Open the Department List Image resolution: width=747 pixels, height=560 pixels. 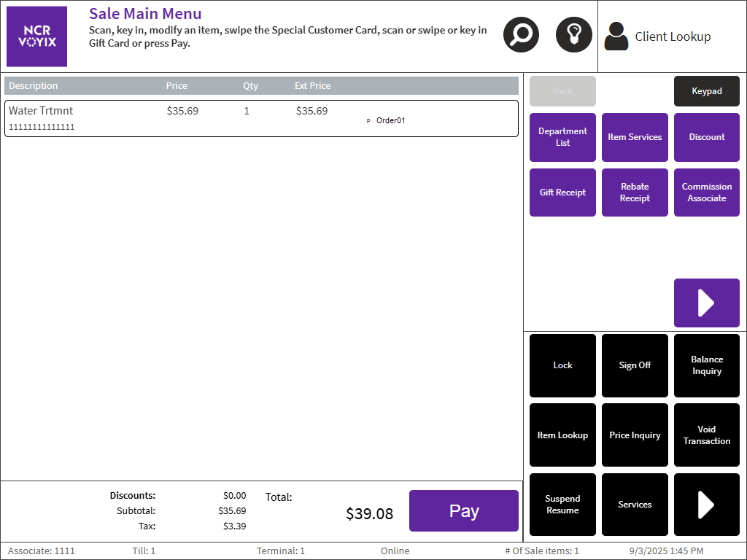click(562, 137)
